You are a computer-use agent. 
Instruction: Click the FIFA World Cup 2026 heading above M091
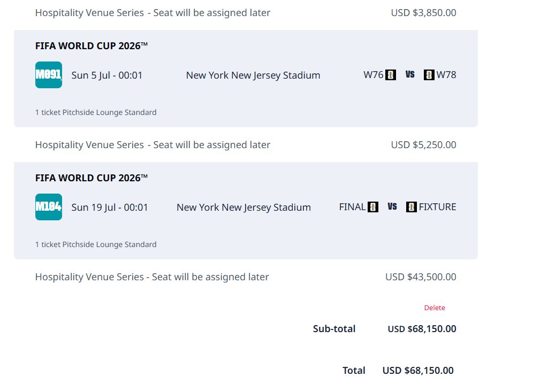click(92, 46)
